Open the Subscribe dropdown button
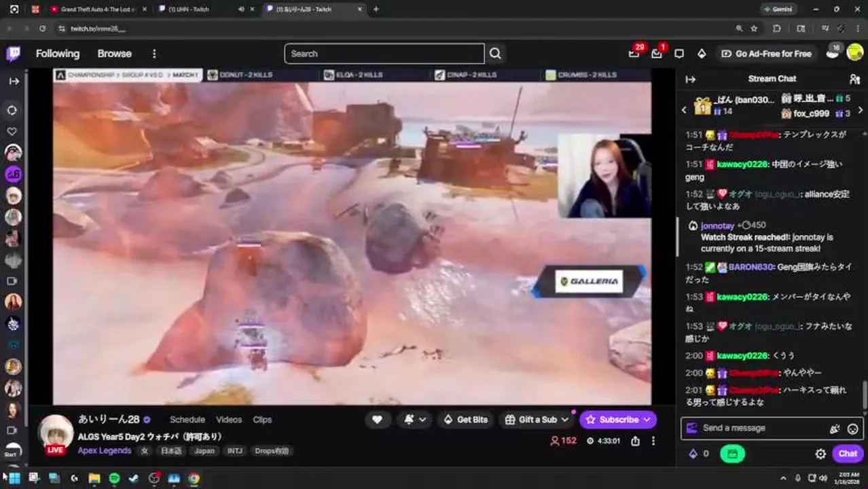The height and width of the screenshot is (489, 868). [618, 420]
